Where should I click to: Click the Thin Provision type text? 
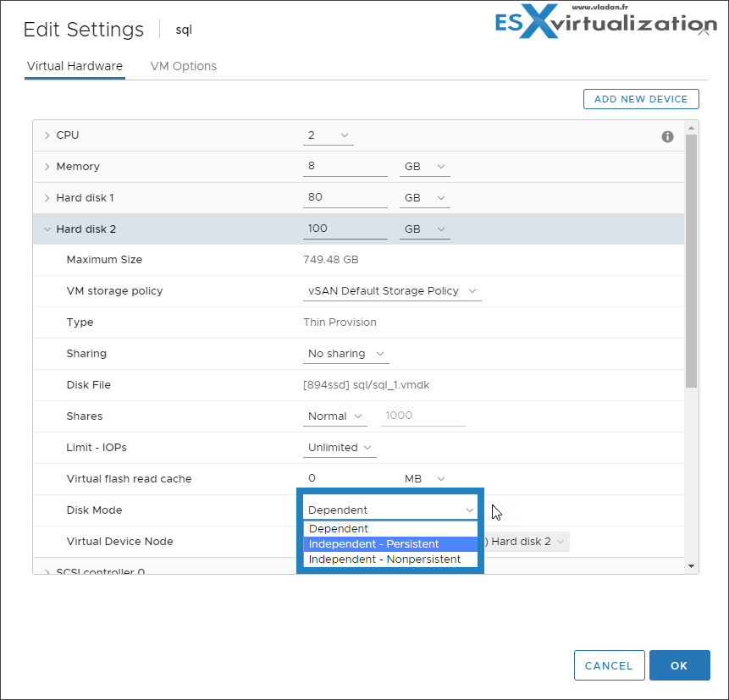[x=340, y=322]
